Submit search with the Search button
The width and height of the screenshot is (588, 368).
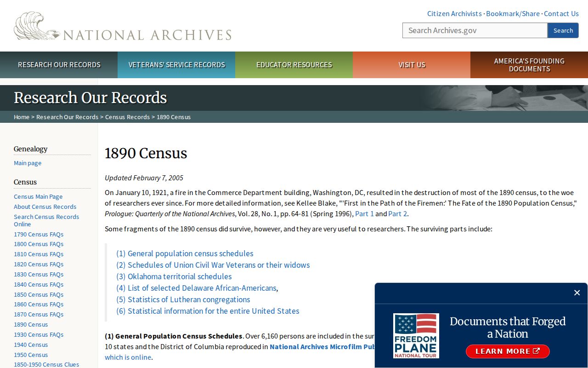click(x=563, y=30)
